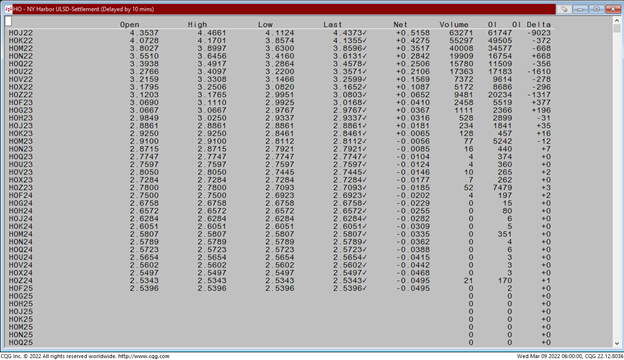This screenshot has height=360, width=624.
Task: Select the HOJ22 contract row
Action: click(280, 33)
